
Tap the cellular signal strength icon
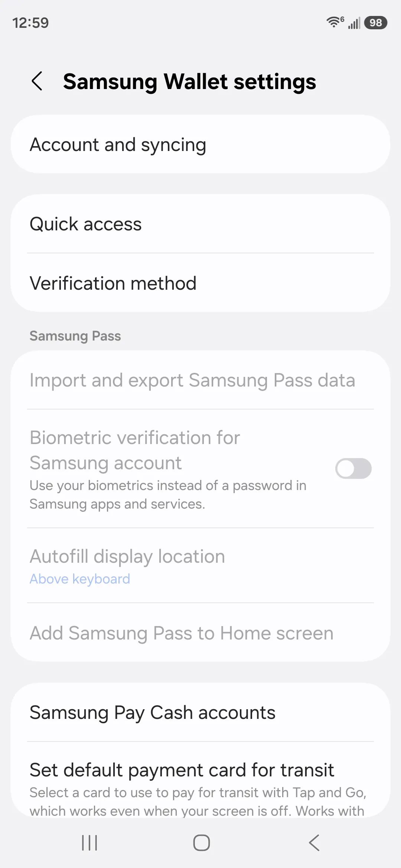tap(354, 23)
